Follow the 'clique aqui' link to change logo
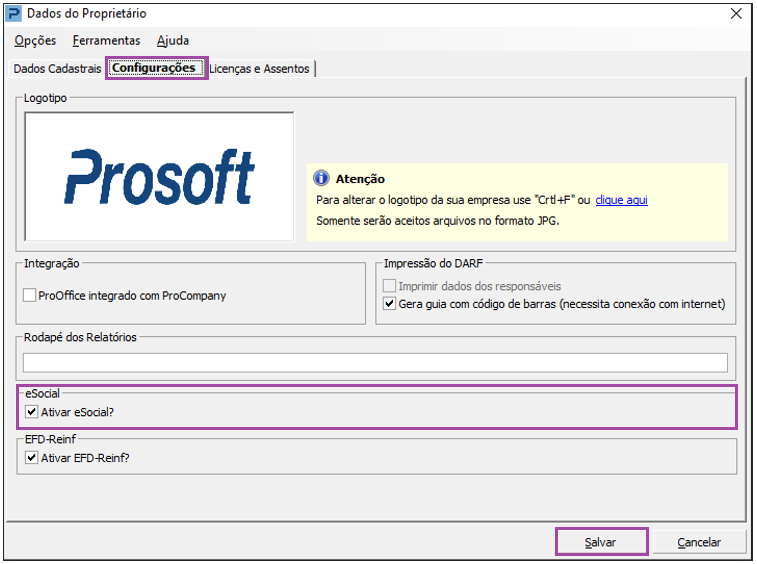Viewport: 757px width, 564px height. [x=621, y=200]
